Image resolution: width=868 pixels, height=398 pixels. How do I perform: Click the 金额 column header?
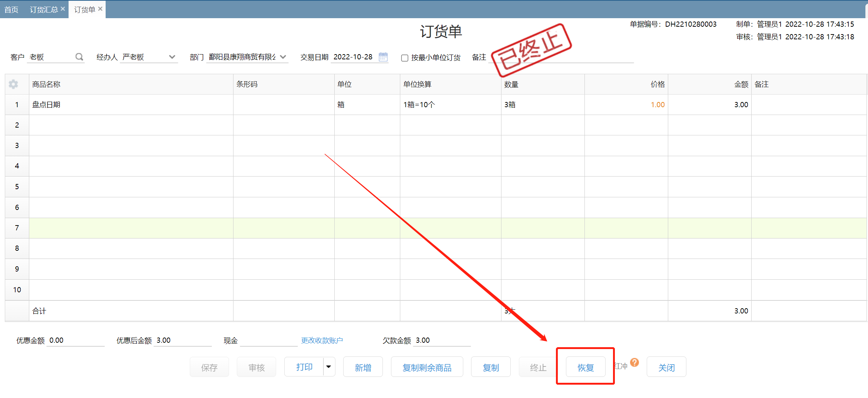[x=710, y=84]
